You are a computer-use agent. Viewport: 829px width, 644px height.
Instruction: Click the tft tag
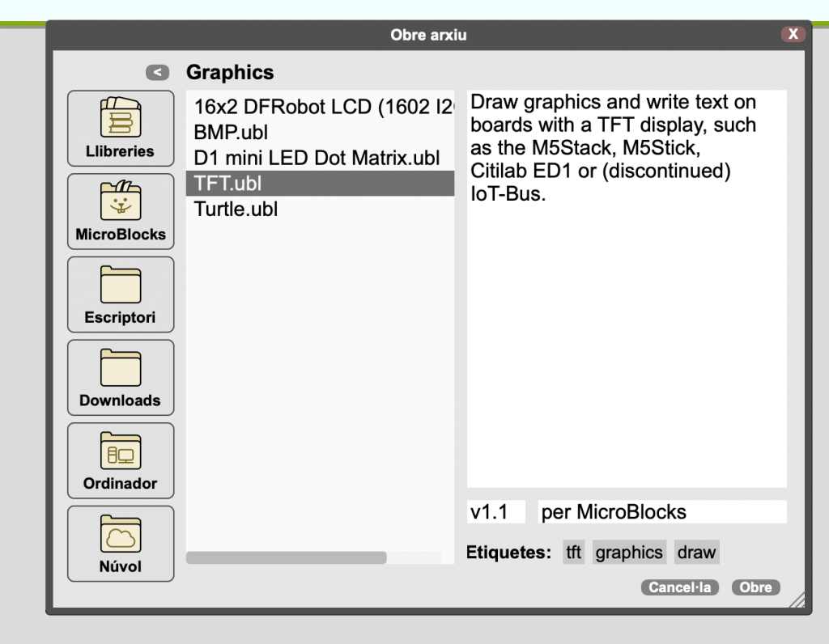pyautogui.click(x=574, y=552)
